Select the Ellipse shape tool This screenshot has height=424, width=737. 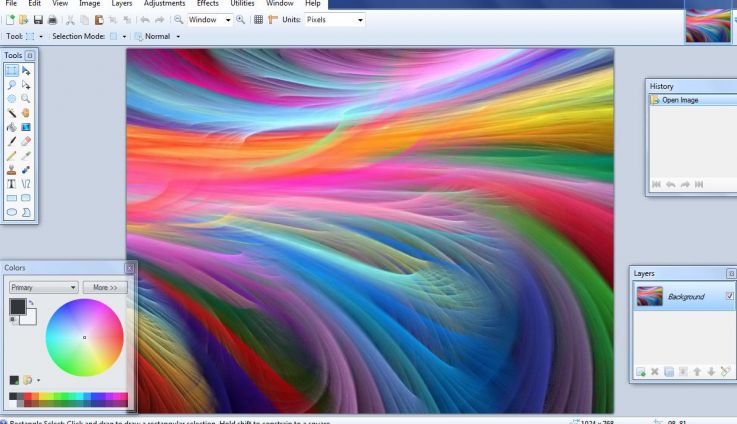[x=12, y=212]
